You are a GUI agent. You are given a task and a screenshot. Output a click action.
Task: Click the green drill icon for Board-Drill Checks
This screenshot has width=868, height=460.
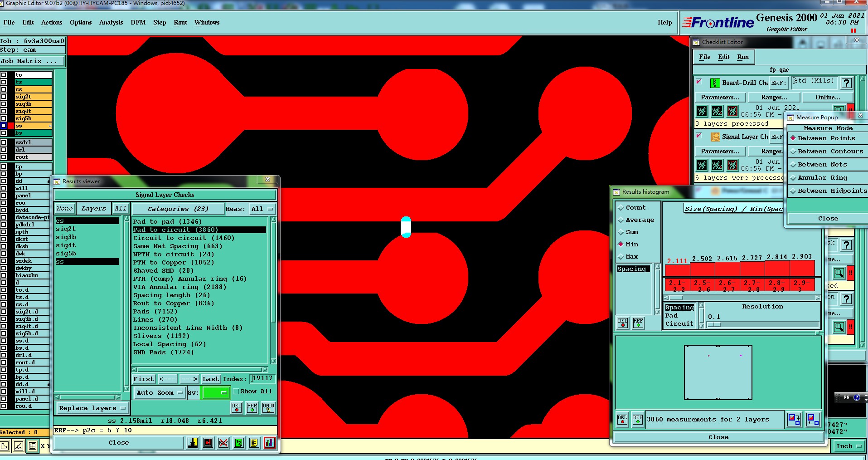coord(715,83)
